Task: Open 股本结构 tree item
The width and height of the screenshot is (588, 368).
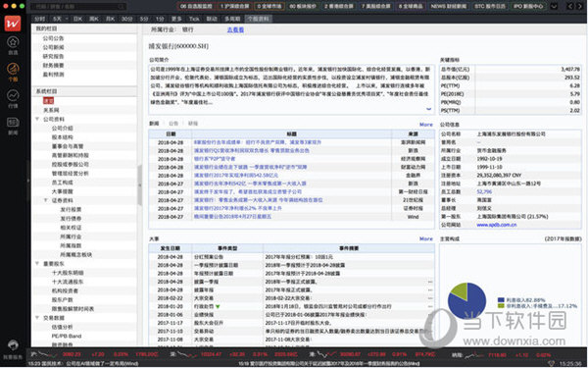Action: coord(63,137)
